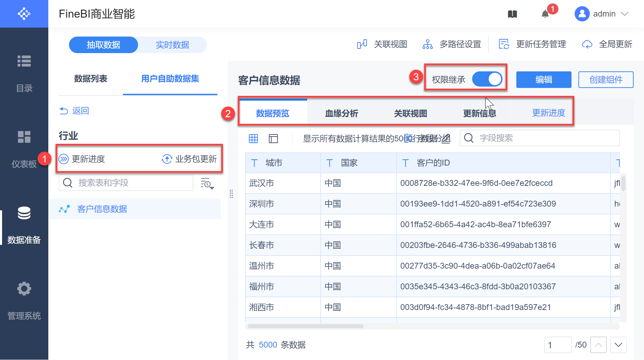Open 管理系统 in the sidebar
This screenshot has height=360, width=644.
point(24,301)
